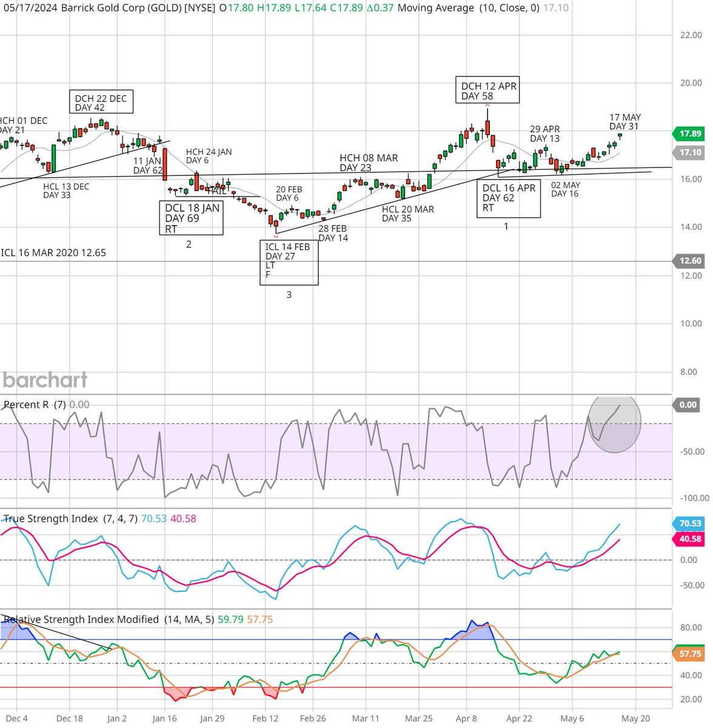Image resolution: width=713 pixels, height=728 pixels.
Task: Click the Barchart watermark logo
Action: pos(45,380)
